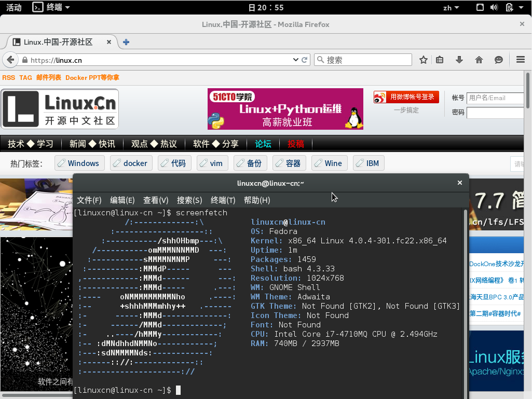Open the downloads arrow icon
This screenshot has width=532, height=399.
tap(459, 60)
